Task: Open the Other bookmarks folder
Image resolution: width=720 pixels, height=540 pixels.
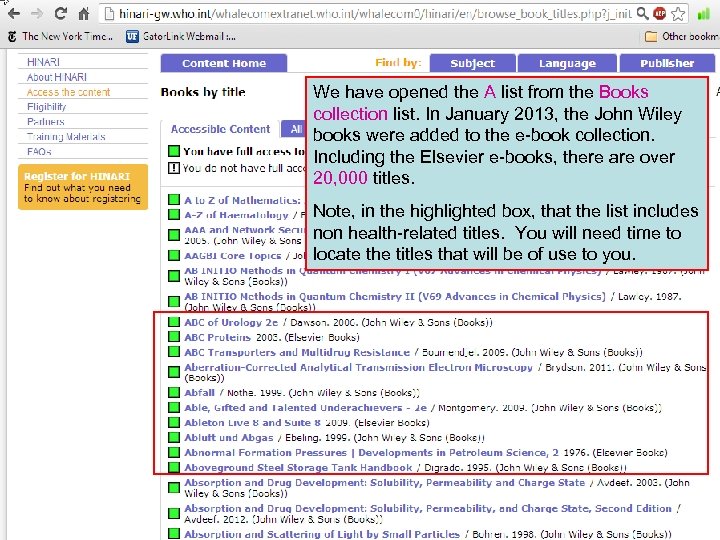Action: click(682, 36)
